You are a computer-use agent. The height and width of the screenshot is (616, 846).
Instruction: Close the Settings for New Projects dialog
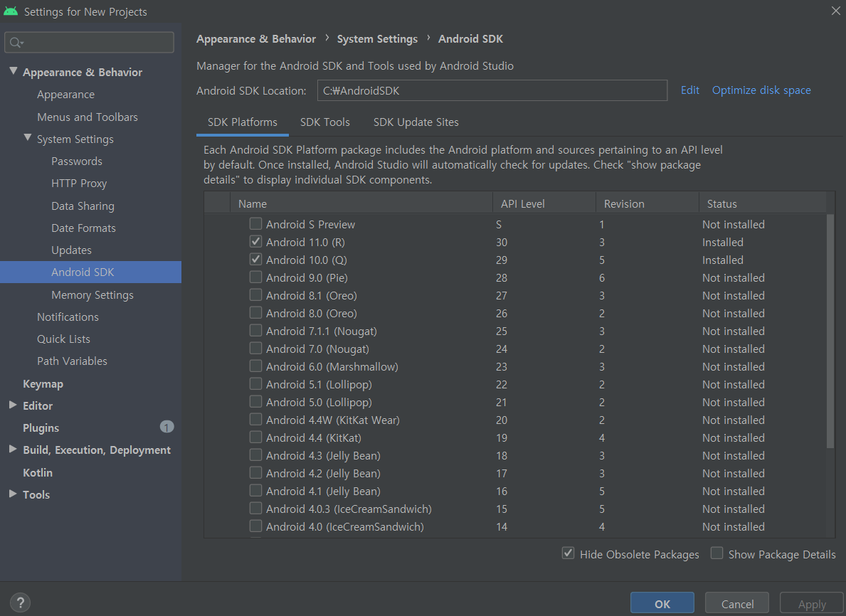click(836, 11)
